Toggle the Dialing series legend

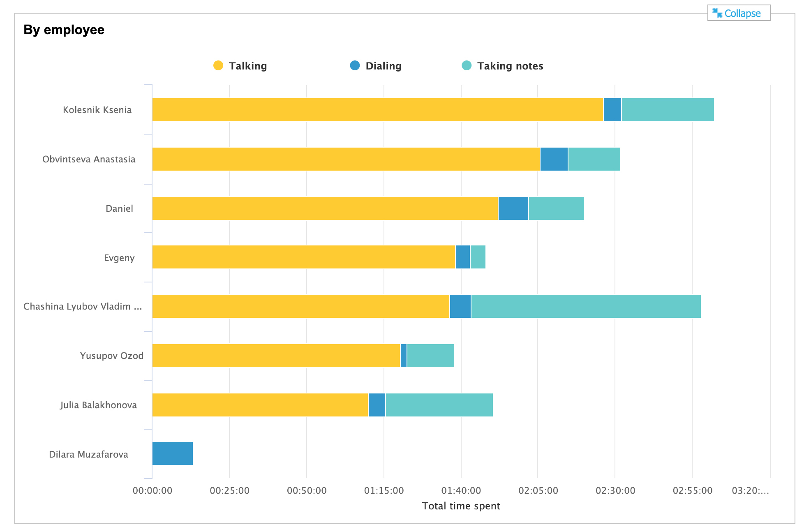click(383, 66)
